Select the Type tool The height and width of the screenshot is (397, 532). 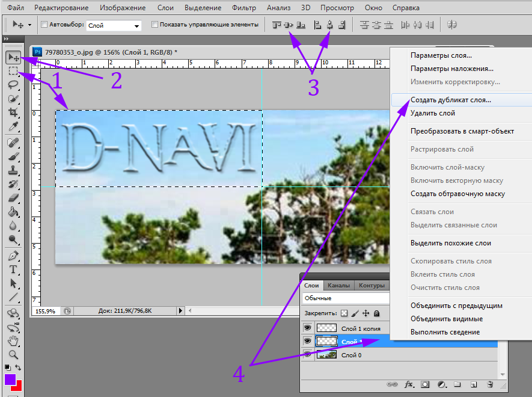pos(13,269)
